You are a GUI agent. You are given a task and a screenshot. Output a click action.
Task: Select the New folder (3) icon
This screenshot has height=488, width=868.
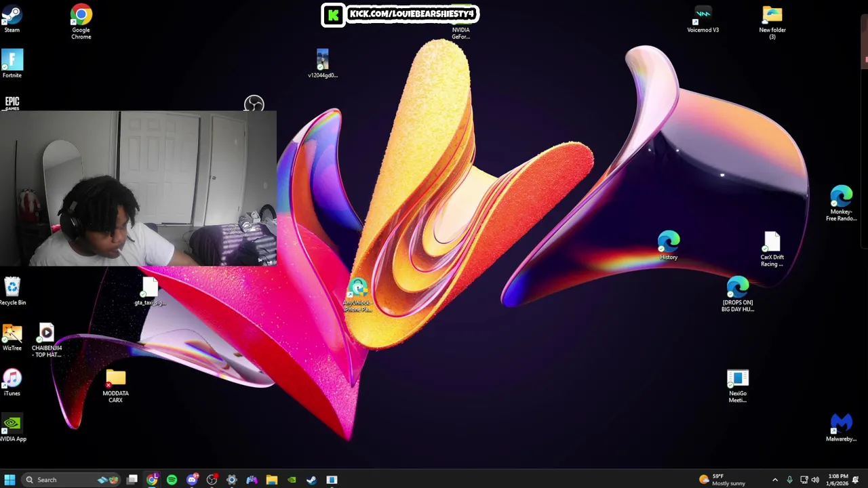pyautogui.click(x=772, y=22)
